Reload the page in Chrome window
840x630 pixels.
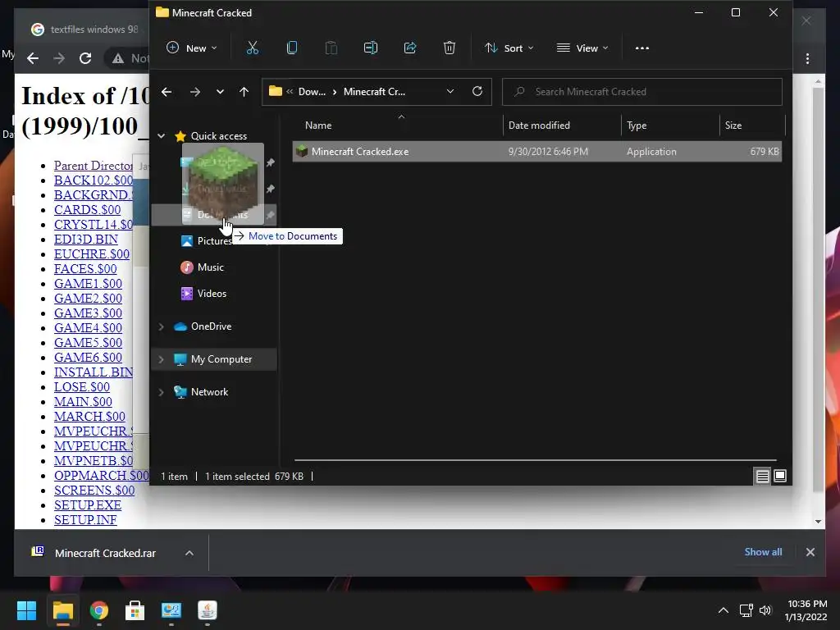(85, 58)
